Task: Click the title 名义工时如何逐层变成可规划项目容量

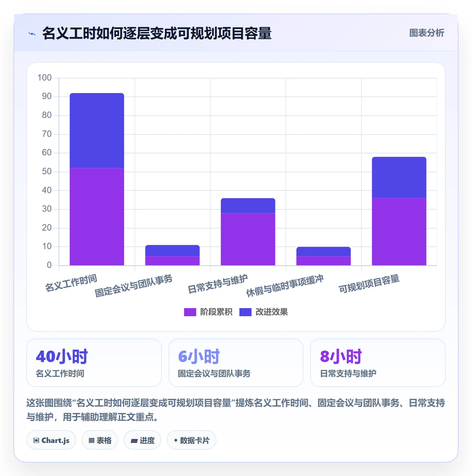Action: click(x=157, y=33)
